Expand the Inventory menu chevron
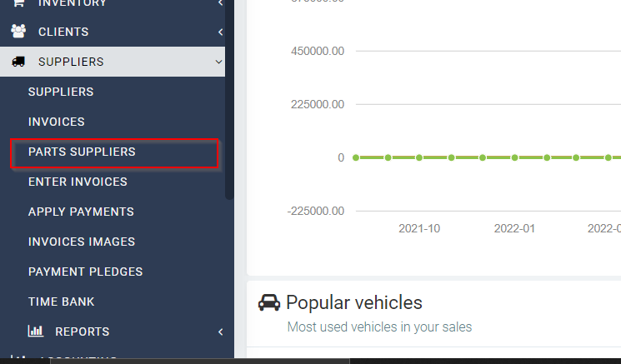The height and width of the screenshot is (364, 621). (x=219, y=3)
